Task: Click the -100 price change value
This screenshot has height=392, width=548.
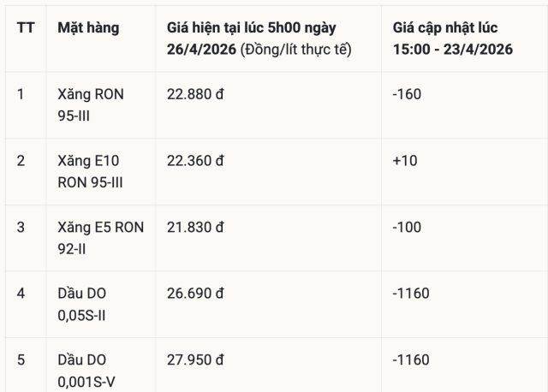Action: click(x=408, y=227)
